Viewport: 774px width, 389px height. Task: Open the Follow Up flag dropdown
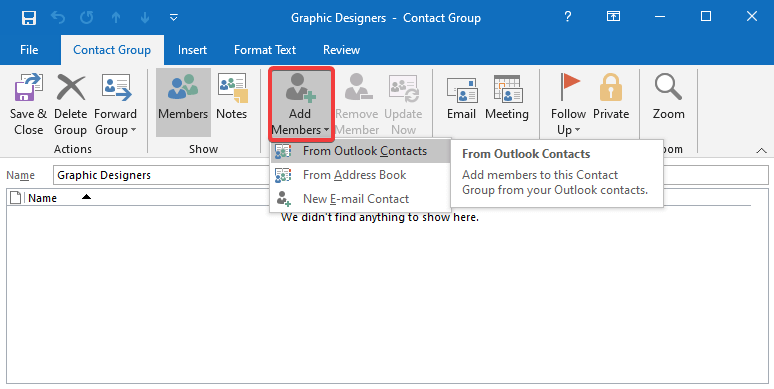(x=568, y=104)
